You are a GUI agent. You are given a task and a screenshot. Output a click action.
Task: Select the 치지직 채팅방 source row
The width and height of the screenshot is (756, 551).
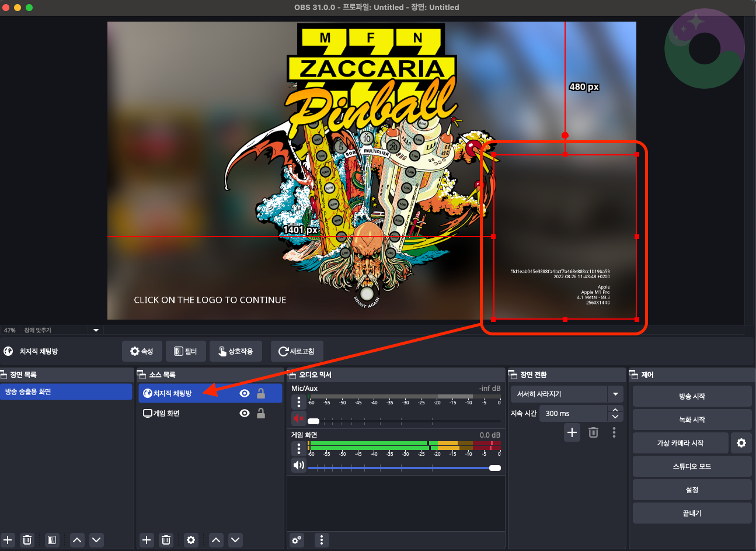[210, 393]
